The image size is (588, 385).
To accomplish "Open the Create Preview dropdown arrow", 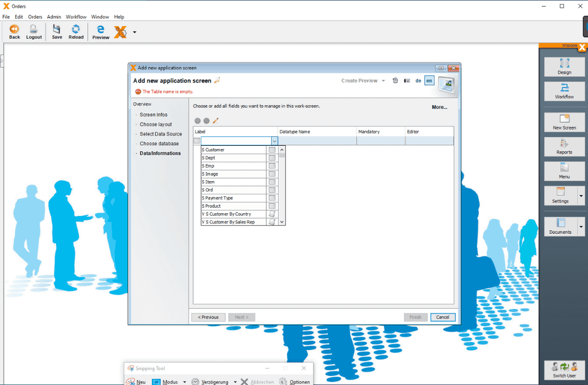I will tap(383, 80).
